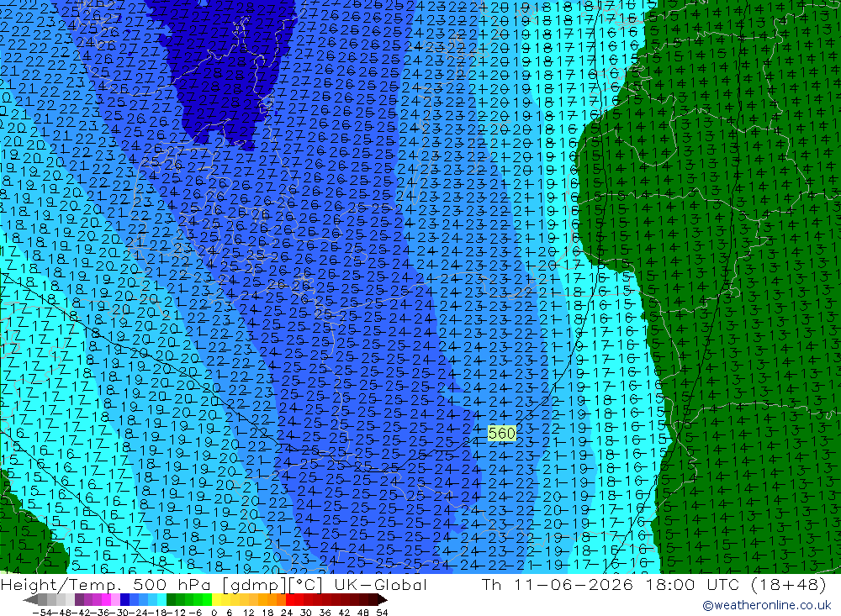Select the dark blue legend swatch at -30

coord(125,600)
